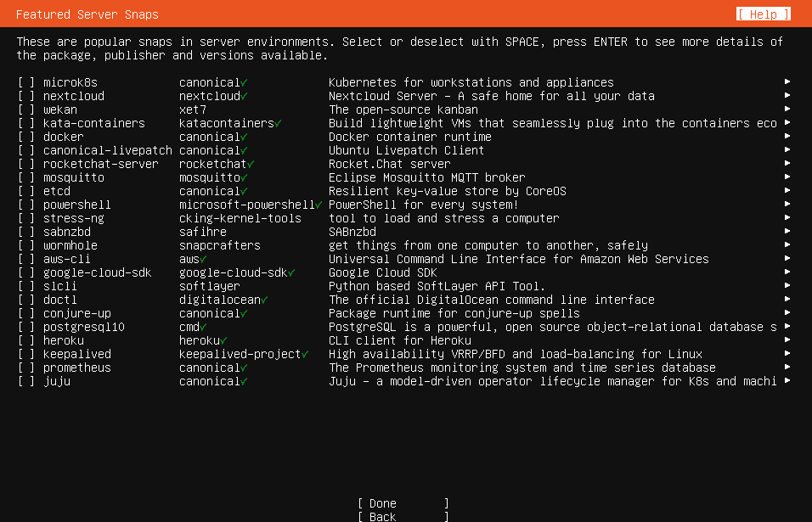Tick the aws-cli checkbox
The image size is (812, 522).
click(26, 259)
